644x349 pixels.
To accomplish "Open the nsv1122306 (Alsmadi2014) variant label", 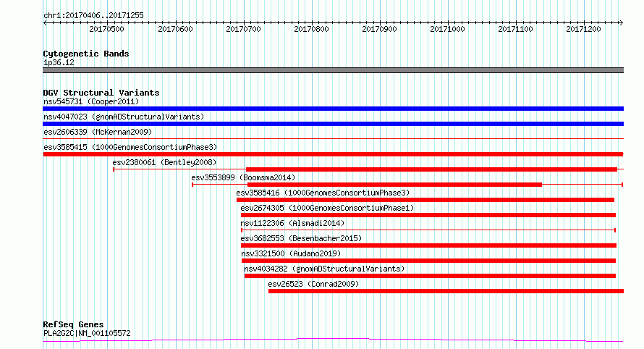I will (292, 223).
